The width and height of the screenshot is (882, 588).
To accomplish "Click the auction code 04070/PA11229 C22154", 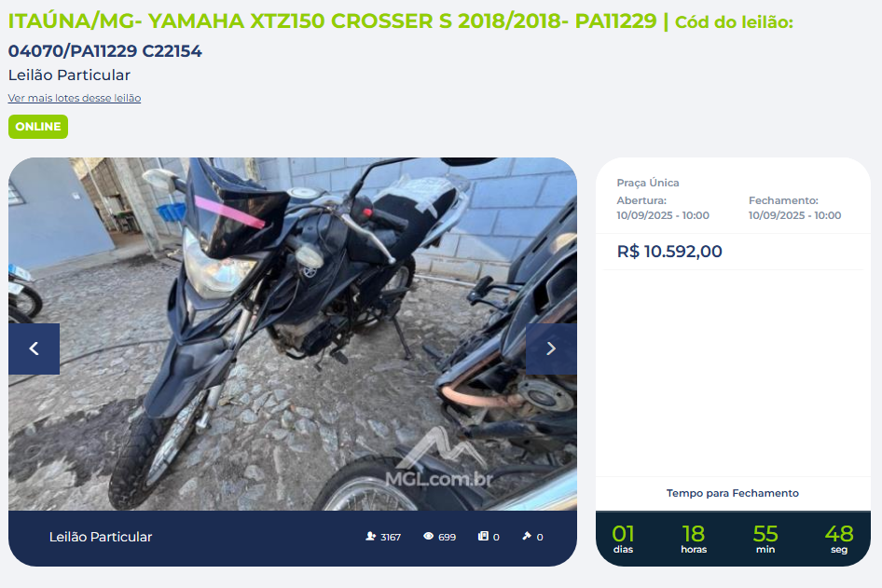I will (x=104, y=50).
